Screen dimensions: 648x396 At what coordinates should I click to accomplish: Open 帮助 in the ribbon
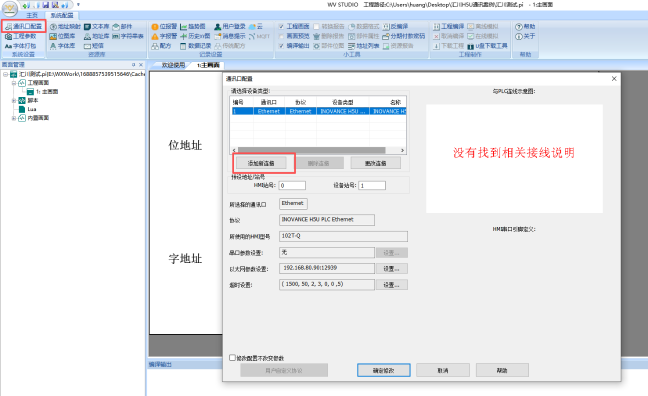point(525,26)
